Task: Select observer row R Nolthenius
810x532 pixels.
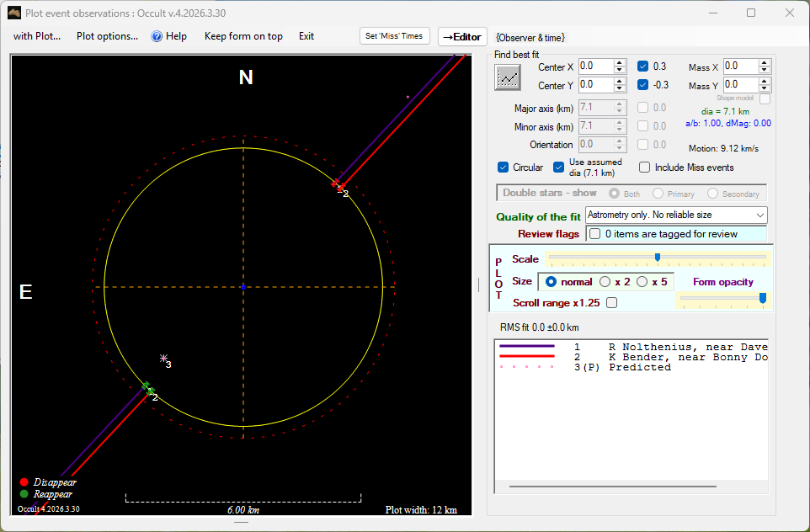Action: 633,347
